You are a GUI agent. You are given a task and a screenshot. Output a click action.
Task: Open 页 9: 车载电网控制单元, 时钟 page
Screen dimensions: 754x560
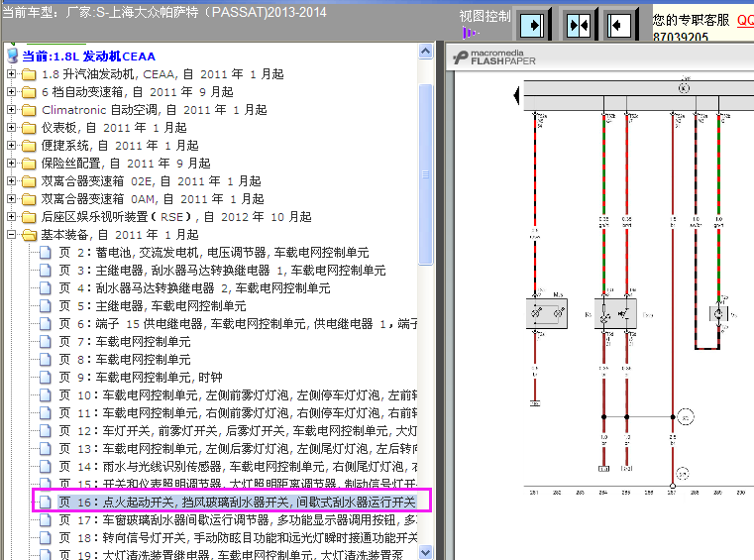click(x=141, y=378)
